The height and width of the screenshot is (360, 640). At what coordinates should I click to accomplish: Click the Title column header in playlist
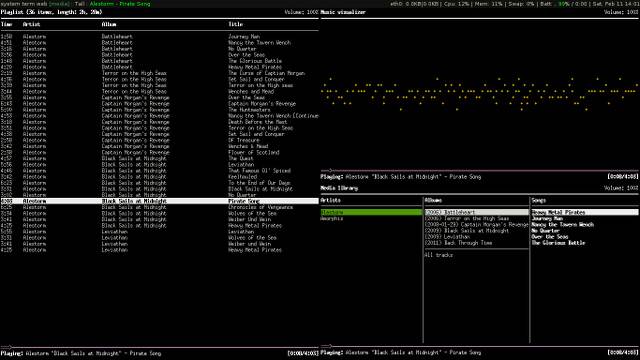236,24
